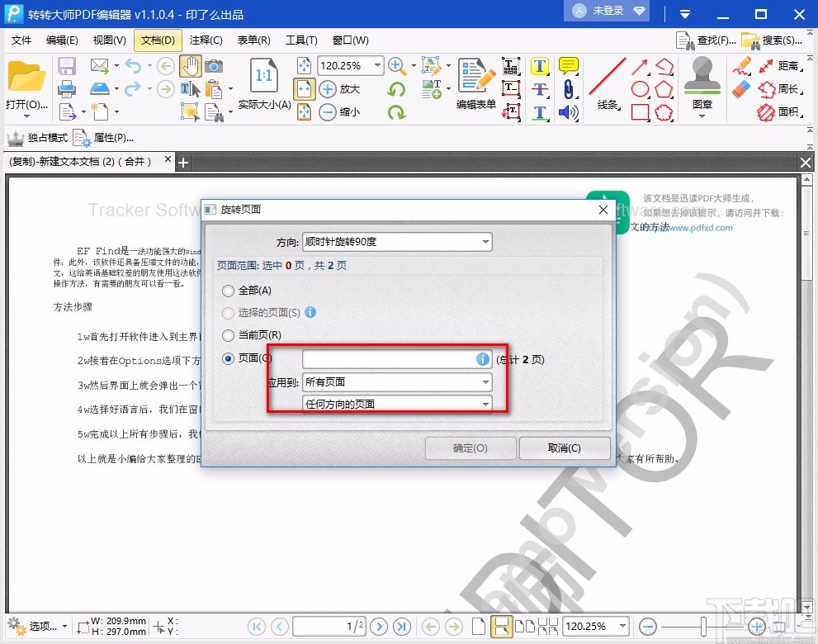Activate the hand pan tool

point(192,66)
